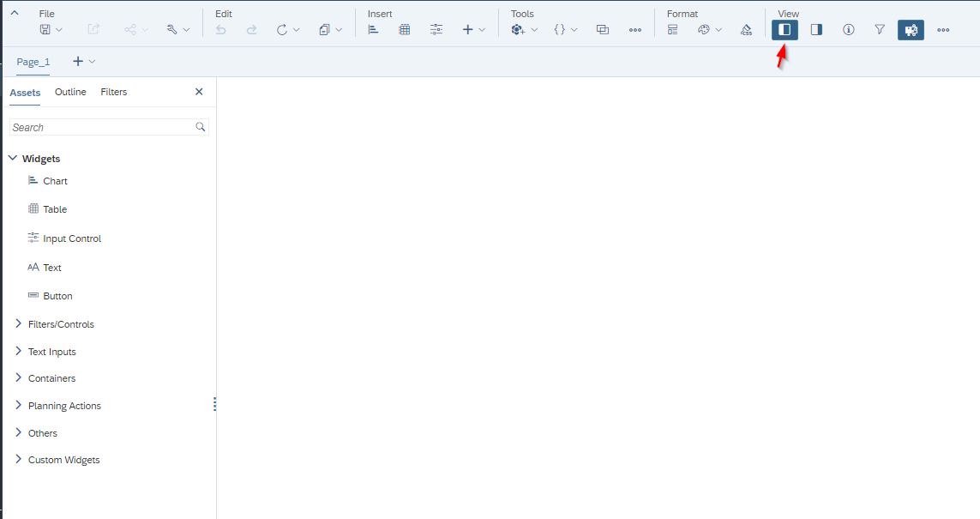980x519 pixels.
Task: Click the Save icon under File
Action: [x=45, y=29]
